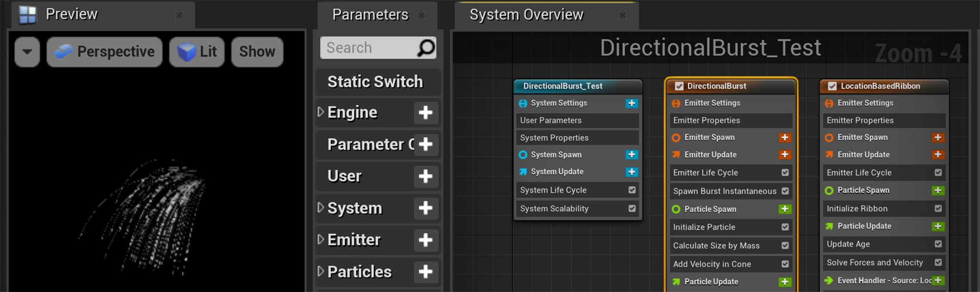The width and height of the screenshot is (980, 292).
Task: Add module to LocationBasedRibbon Particle Spawn
Action: click(x=938, y=190)
